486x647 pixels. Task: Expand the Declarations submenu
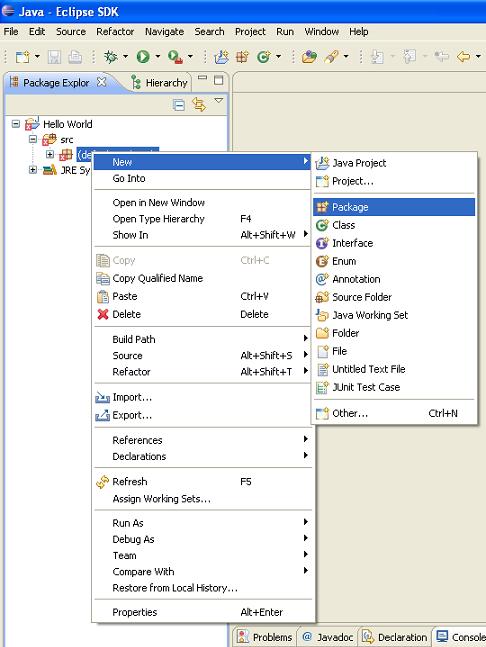pos(202,456)
